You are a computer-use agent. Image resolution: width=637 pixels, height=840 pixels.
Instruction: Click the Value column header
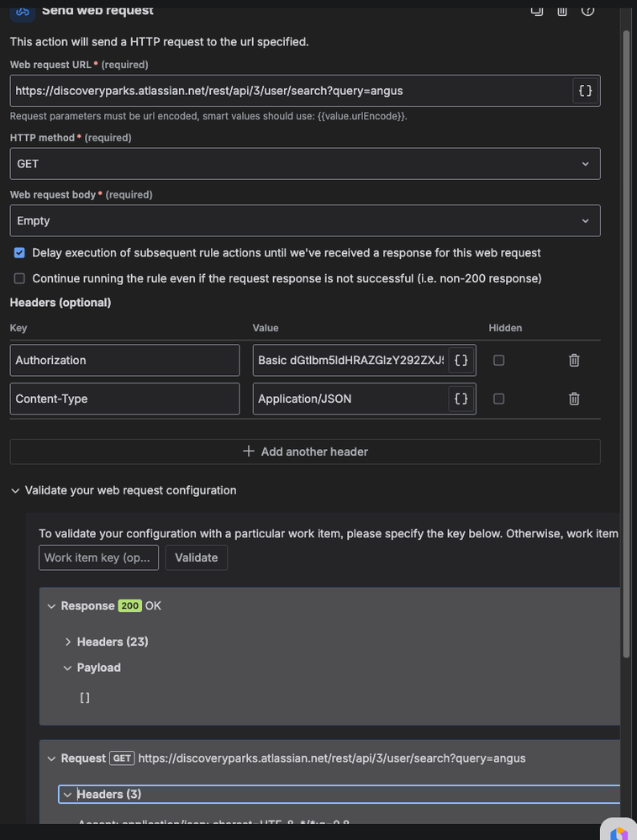click(x=266, y=328)
